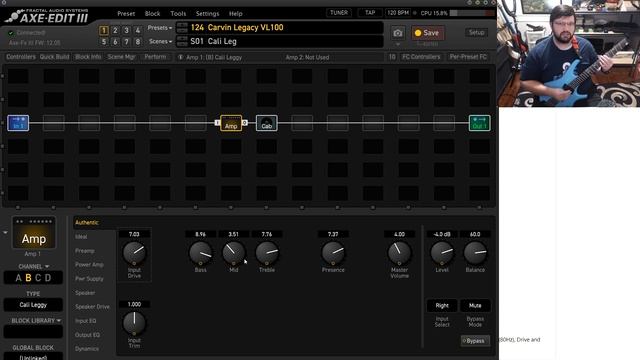Select the Amp block in the grid
The width and height of the screenshot is (640, 360).
231,123
